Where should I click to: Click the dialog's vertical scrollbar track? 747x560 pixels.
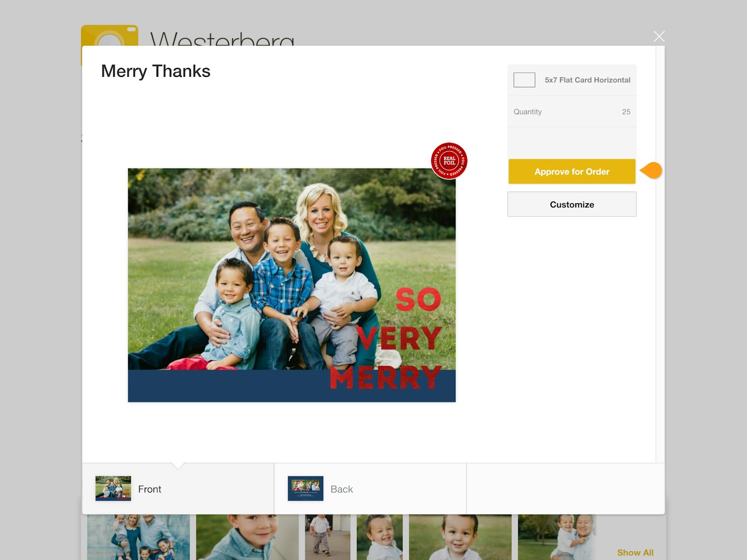pyautogui.click(x=660, y=254)
